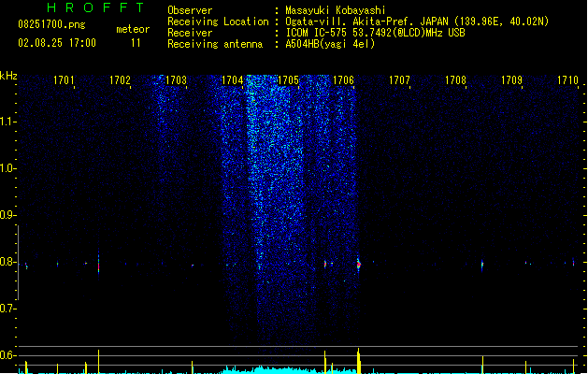
Task: Click the filename 08251700.png
Action: pos(51,24)
